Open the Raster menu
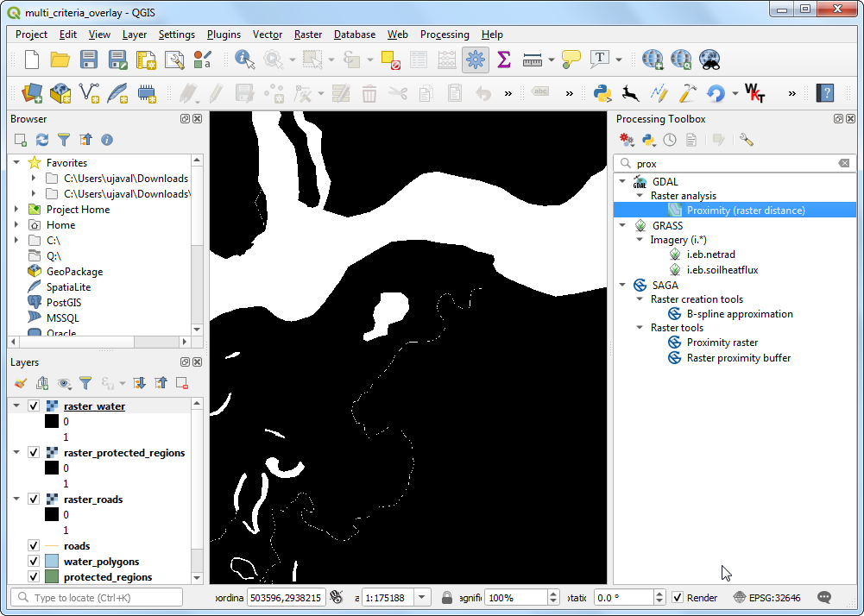This screenshot has height=616, width=864. (x=308, y=35)
